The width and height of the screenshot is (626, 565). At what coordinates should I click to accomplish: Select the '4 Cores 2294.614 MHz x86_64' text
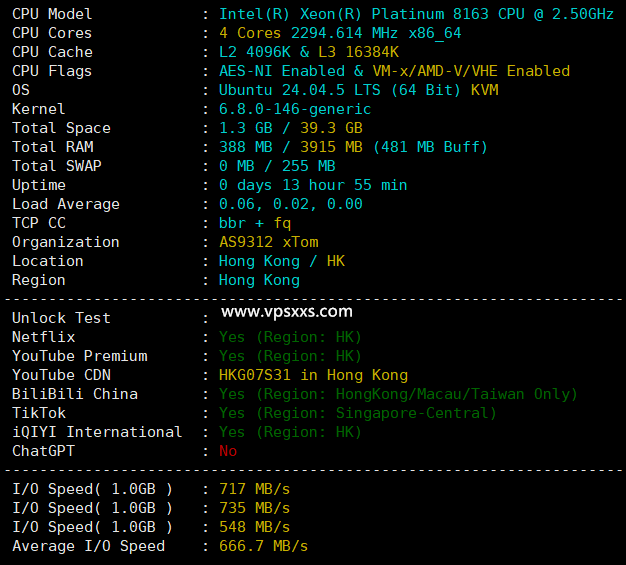coord(340,33)
